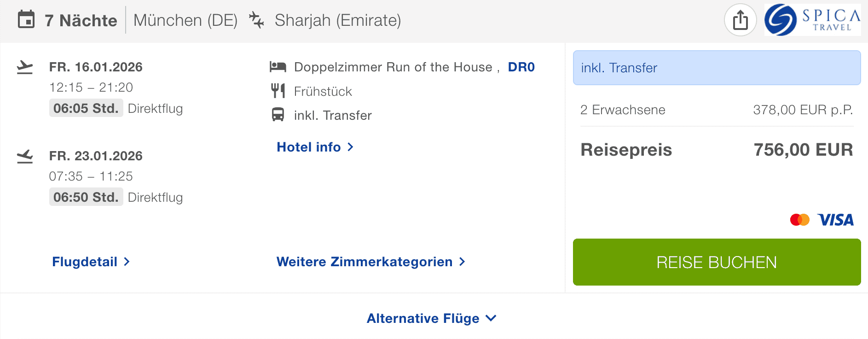Viewport: 868px width, 339px height.
Task: Click the return flight landing plane icon
Action: coord(25,157)
